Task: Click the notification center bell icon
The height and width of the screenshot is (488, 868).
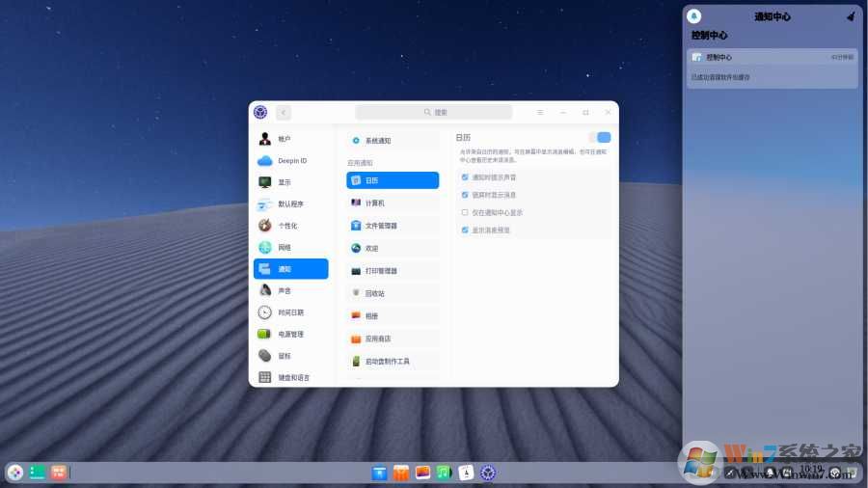Action: point(693,16)
